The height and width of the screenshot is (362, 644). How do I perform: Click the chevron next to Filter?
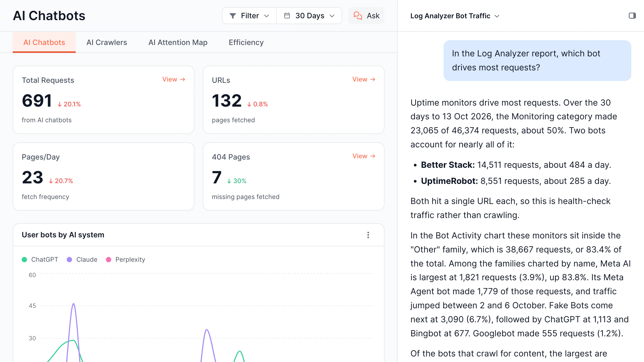267,16
